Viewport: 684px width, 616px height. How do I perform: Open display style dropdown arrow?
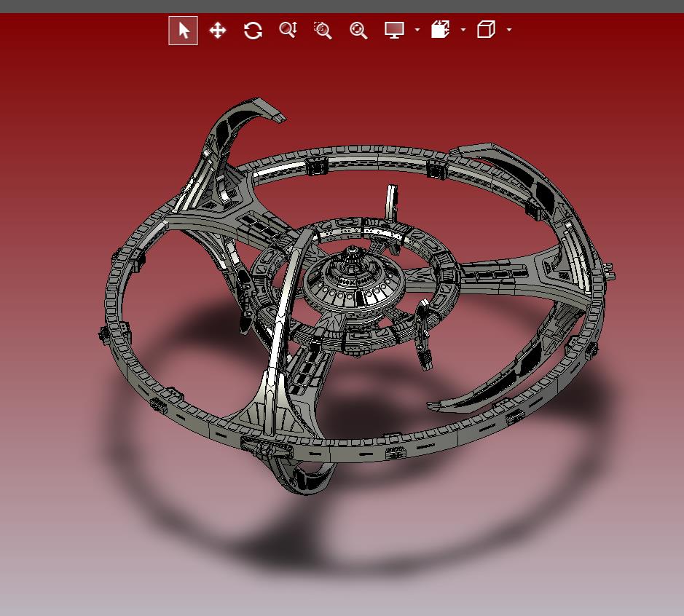coord(417,30)
